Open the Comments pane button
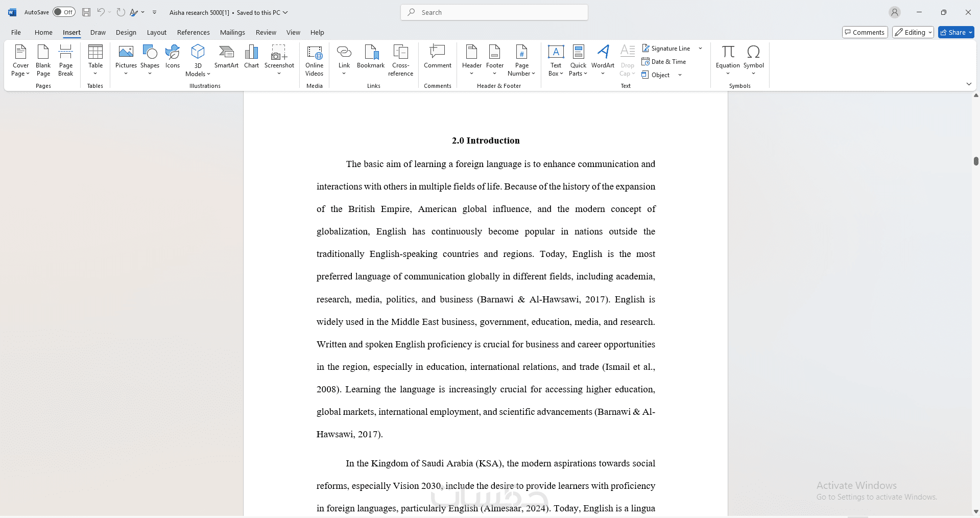The width and height of the screenshot is (980, 518). pos(865,32)
